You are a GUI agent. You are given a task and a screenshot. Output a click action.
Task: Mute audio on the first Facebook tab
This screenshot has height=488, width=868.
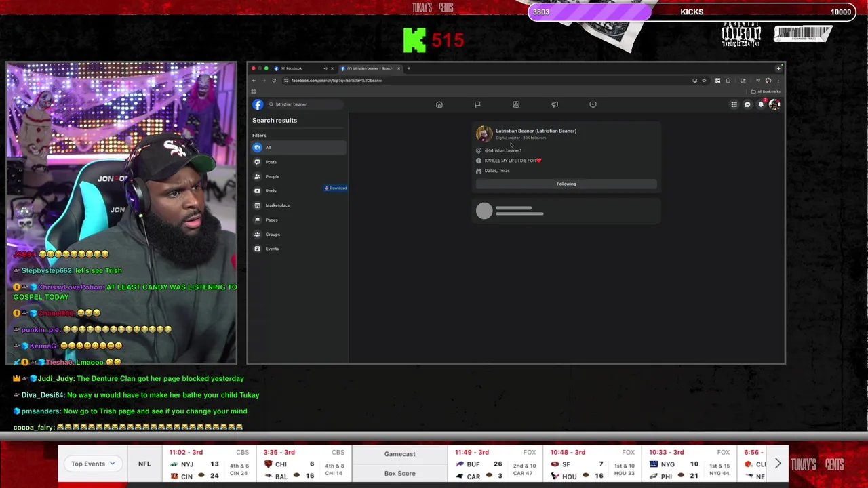[325, 68]
